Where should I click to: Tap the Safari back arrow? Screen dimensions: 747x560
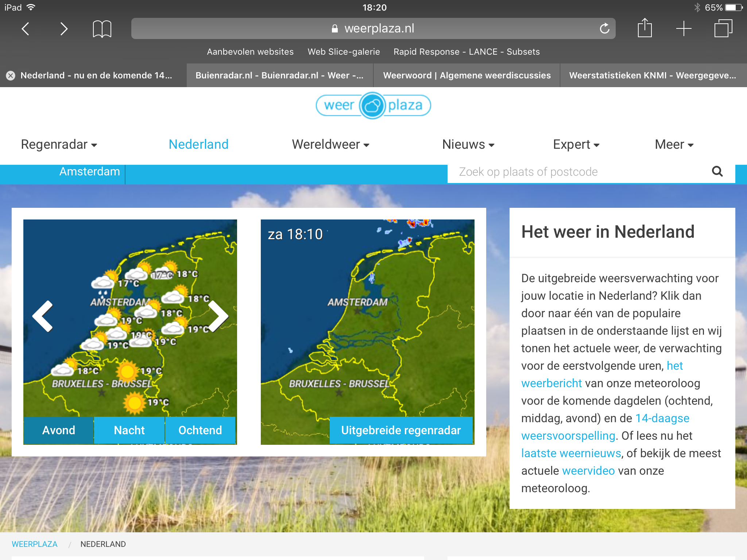point(25,28)
